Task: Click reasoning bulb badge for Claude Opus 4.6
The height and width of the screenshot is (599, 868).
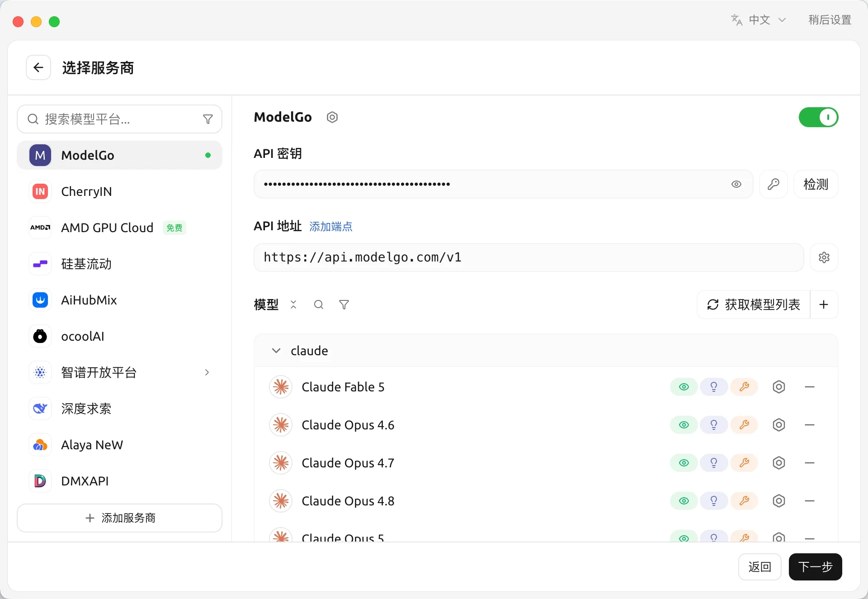Action: pos(714,425)
